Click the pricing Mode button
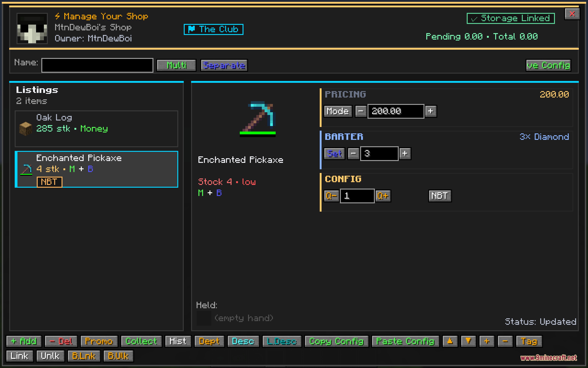 pyautogui.click(x=338, y=111)
